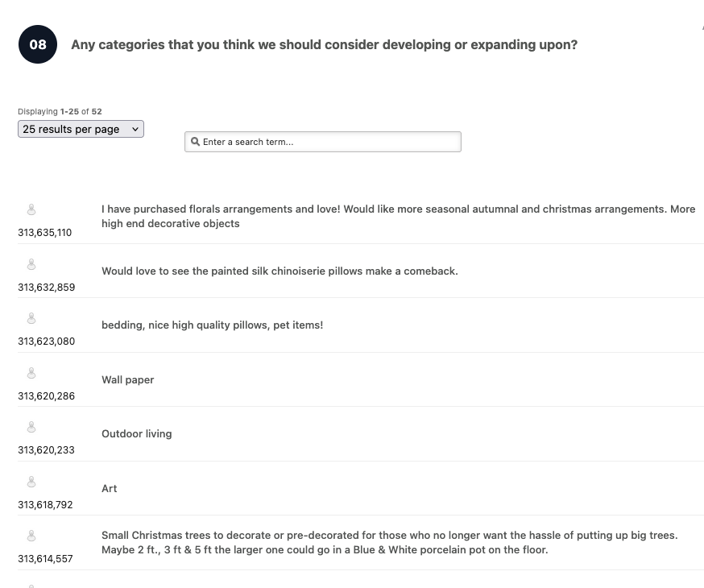Click respondent avatar icon above 313,632,859
Viewport: 704px width, 588px height.
click(31, 264)
